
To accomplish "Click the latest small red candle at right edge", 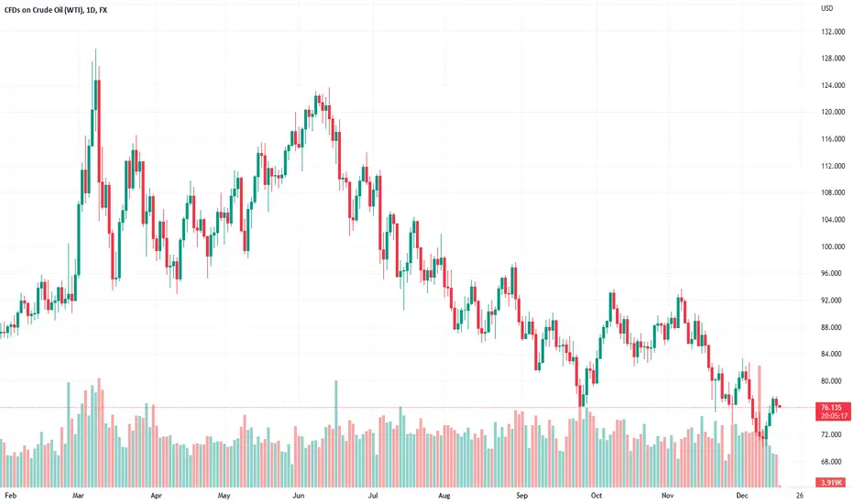I will [780, 406].
